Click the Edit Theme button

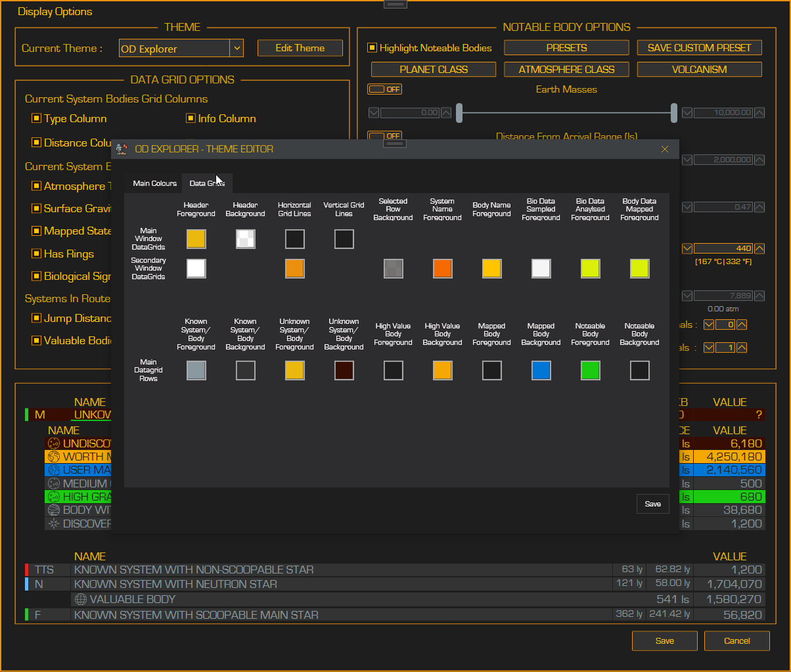click(300, 48)
